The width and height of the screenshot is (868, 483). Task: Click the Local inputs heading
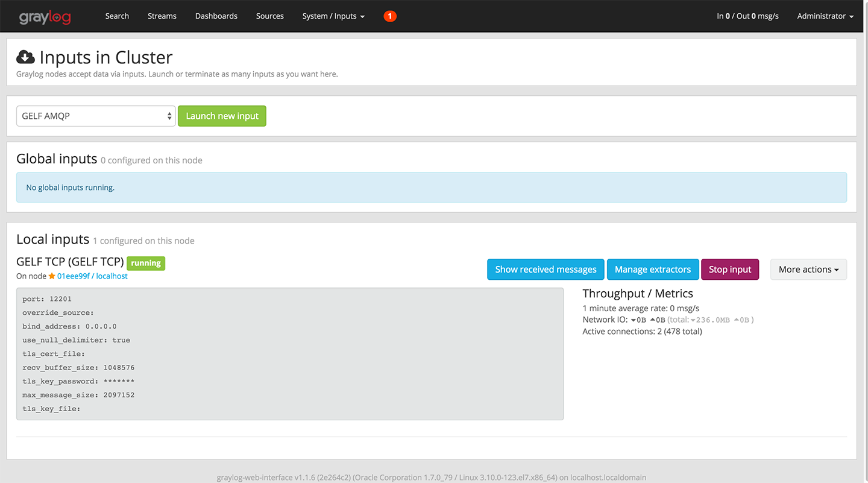52,239
